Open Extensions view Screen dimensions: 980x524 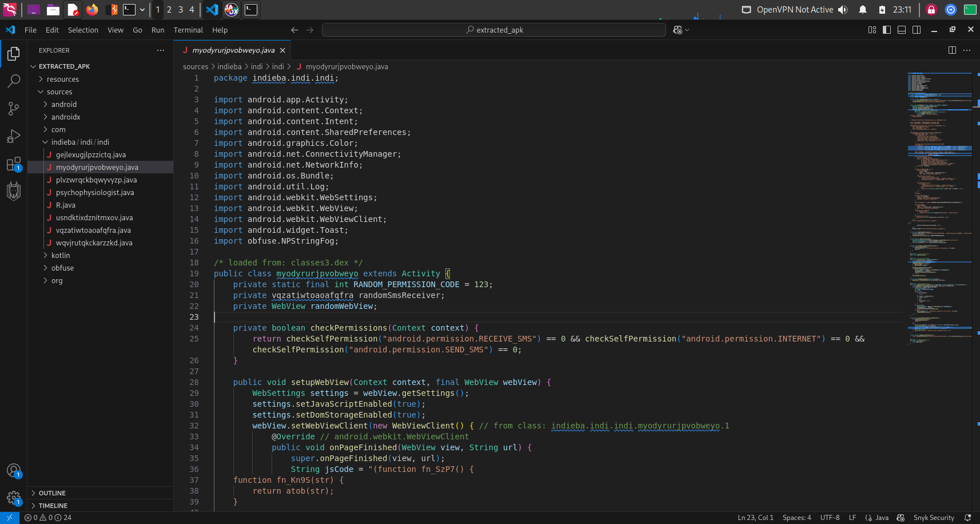click(x=14, y=164)
